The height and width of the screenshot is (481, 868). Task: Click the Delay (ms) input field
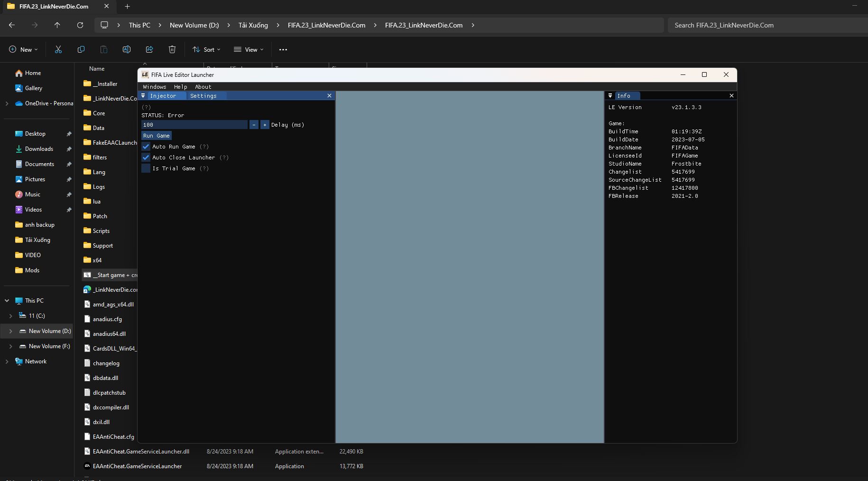(194, 125)
